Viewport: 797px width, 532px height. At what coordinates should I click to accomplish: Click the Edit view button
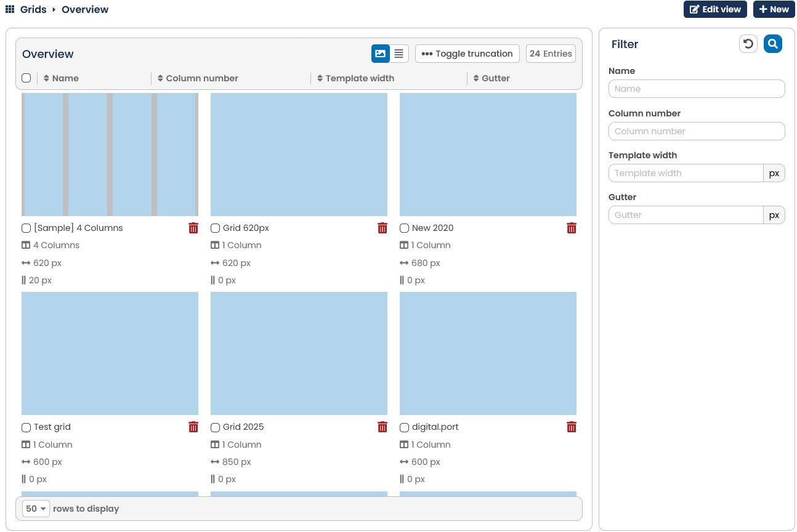[715, 9]
